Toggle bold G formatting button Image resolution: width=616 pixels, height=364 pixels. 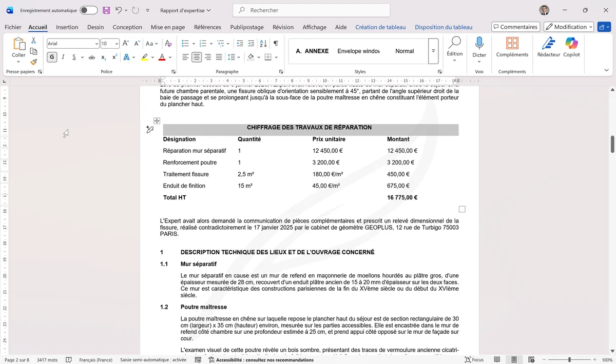(52, 57)
